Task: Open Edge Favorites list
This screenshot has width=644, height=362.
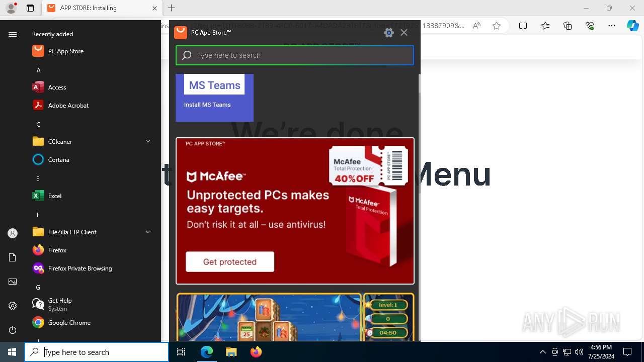Action: pyautogui.click(x=545, y=26)
